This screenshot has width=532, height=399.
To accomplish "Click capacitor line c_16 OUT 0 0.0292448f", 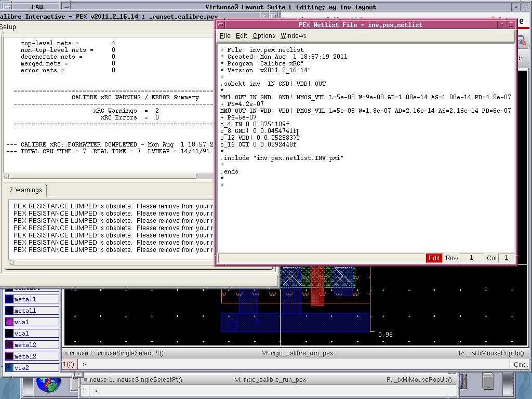I will click(x=258, y=144).
